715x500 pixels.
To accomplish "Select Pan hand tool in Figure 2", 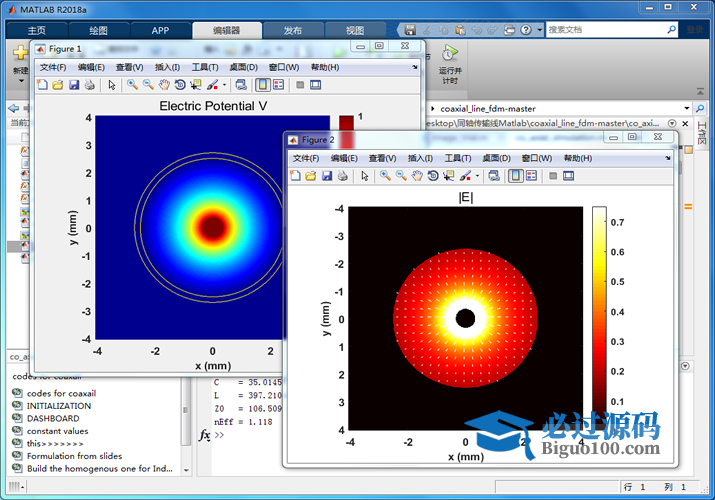I will coord(417,176).
